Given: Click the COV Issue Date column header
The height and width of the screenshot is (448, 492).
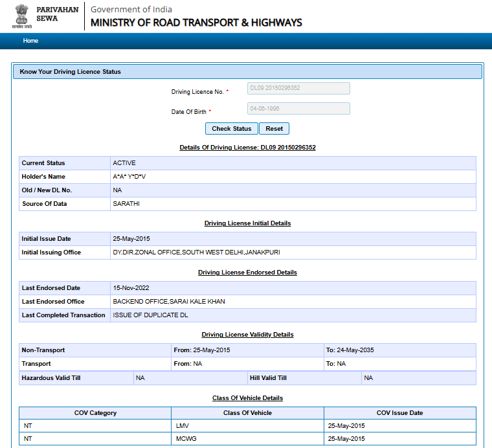Looking at the screenshot, I should point(399,413).
